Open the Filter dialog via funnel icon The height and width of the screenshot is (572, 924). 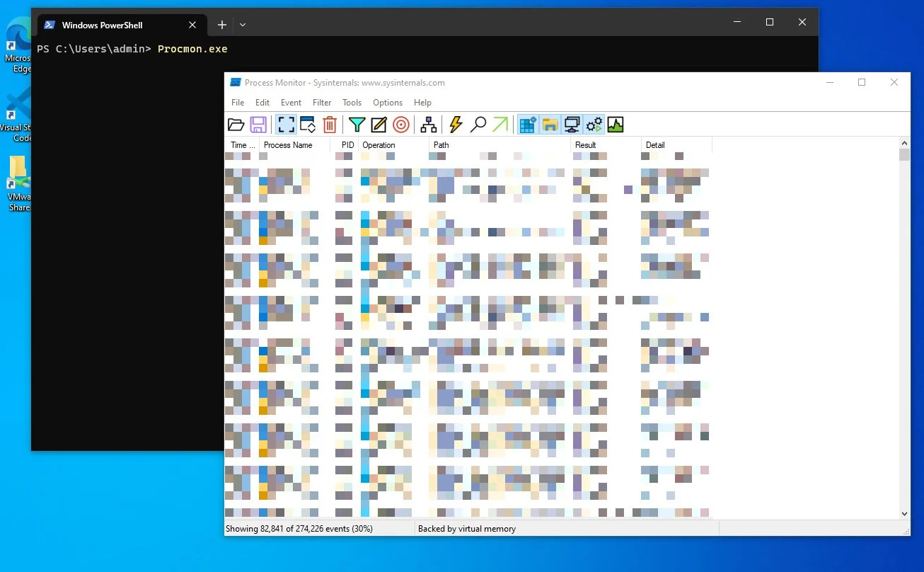[x=357, y=124]
